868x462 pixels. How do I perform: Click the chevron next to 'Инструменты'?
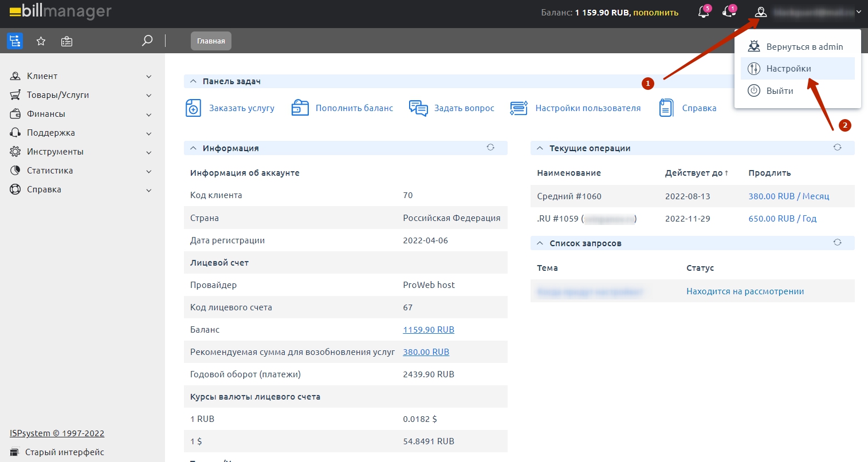pyautogui.click(x=149, y=152)
